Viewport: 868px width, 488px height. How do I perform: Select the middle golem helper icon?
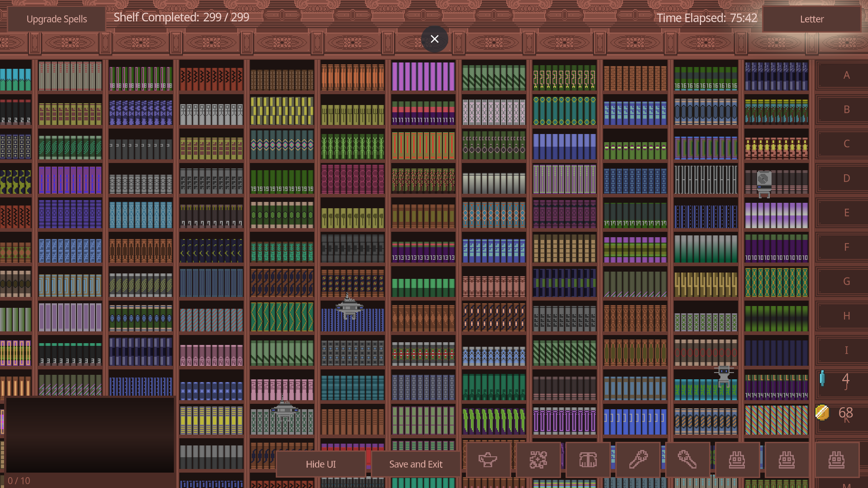[787, 460]
